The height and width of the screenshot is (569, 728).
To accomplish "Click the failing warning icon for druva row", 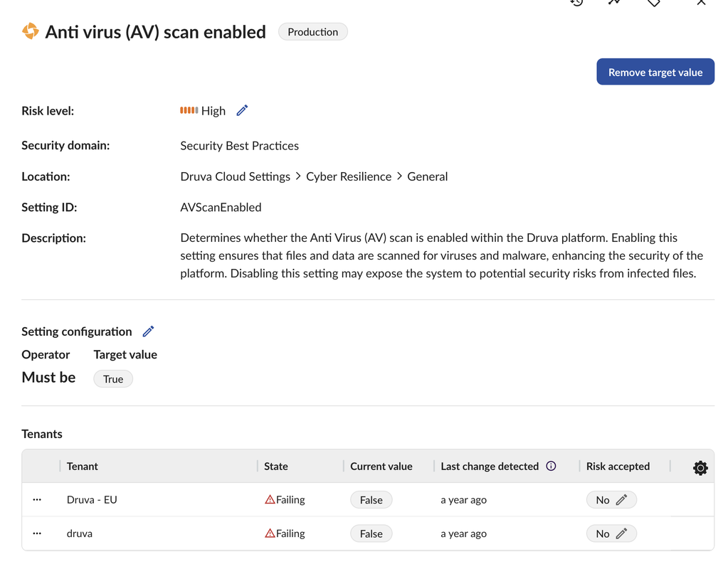I will 270,533.
